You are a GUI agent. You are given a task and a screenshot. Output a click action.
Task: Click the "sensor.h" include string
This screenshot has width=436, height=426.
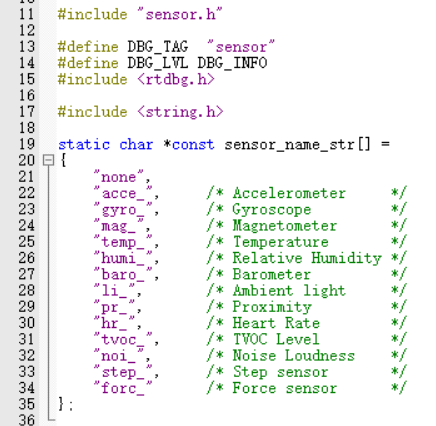[x=180, y=14]
